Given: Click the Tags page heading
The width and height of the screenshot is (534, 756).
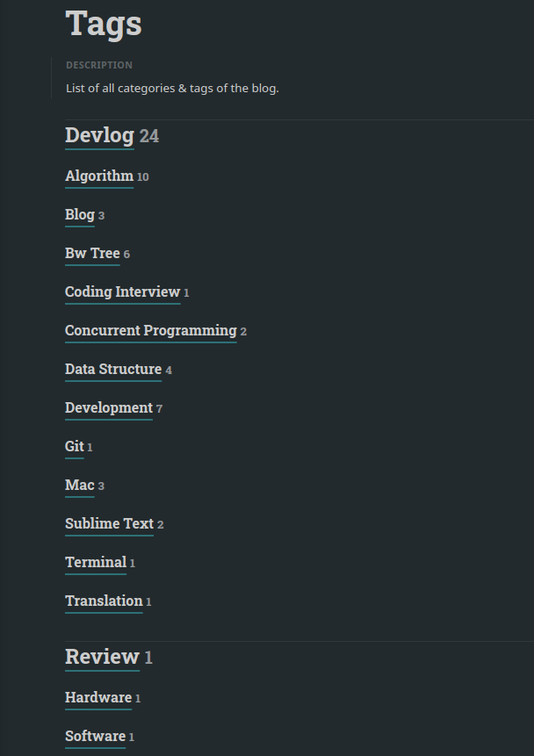Looking at the screenshot, I should pyautogui.click(x=104, y=24).
